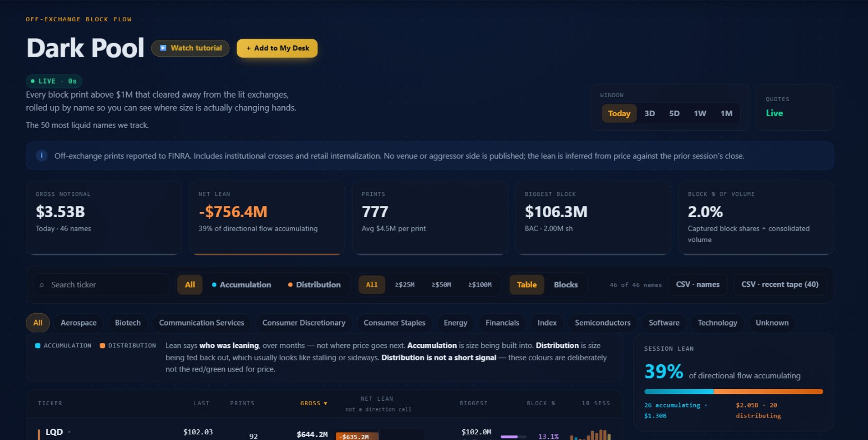Set window to 1W

click(700, 113)
